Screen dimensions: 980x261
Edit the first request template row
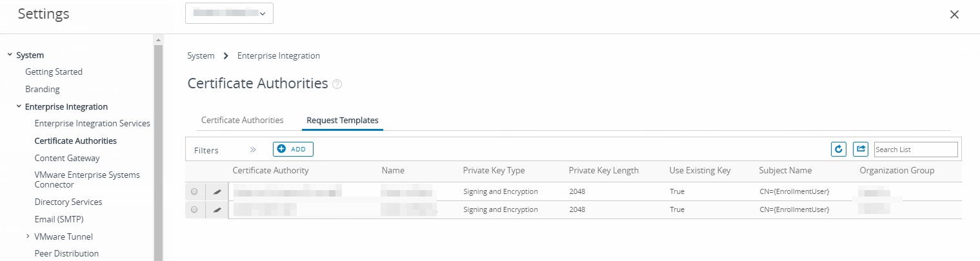click(217, 191)
